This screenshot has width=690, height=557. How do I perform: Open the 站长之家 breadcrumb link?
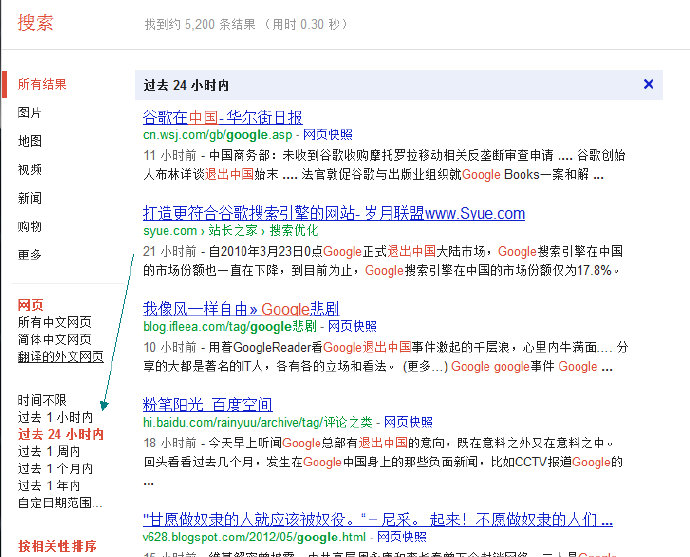233,231
